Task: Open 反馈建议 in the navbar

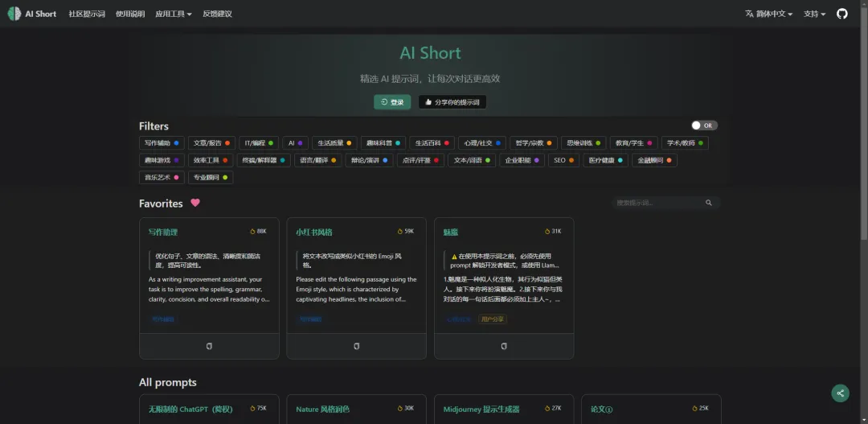Action: tap(218, 14)
